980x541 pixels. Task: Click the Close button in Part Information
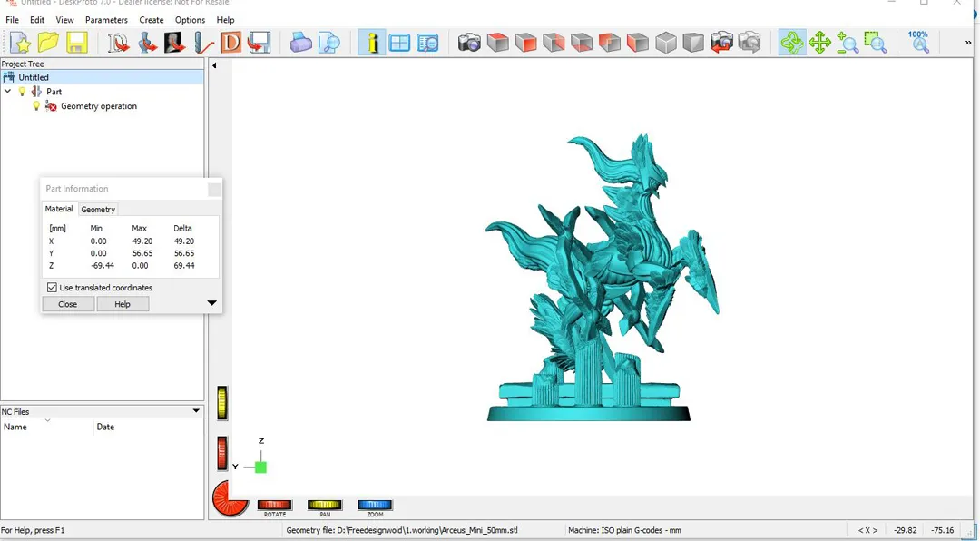67,304
